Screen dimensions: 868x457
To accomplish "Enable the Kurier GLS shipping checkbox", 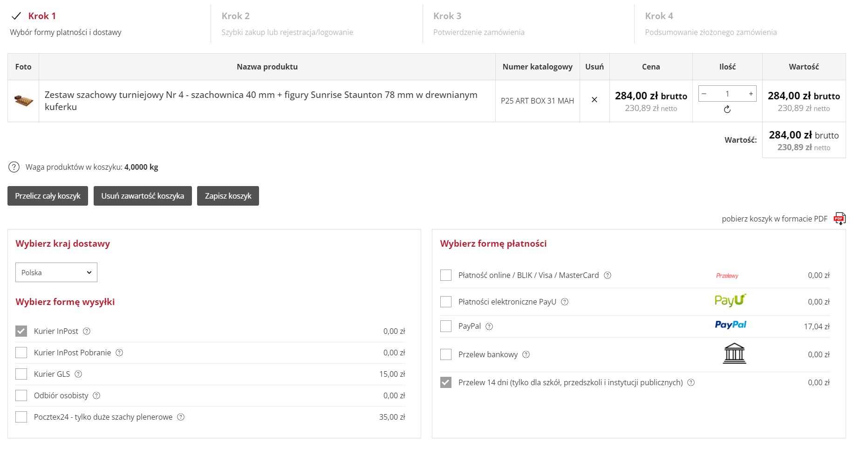I will [x=21, y=374].
